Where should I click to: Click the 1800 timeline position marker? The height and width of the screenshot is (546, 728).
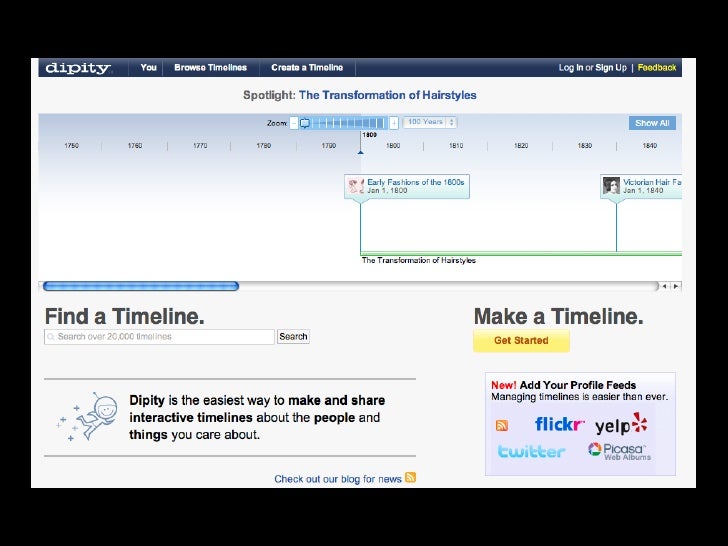click(x=361, y=152)
